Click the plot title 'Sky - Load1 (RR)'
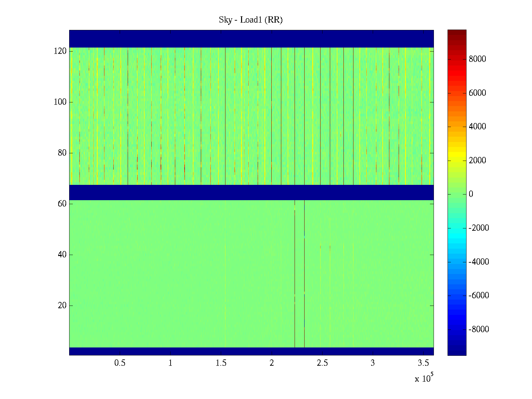Screen dimensions: 532x399 [x=251, y=20]
